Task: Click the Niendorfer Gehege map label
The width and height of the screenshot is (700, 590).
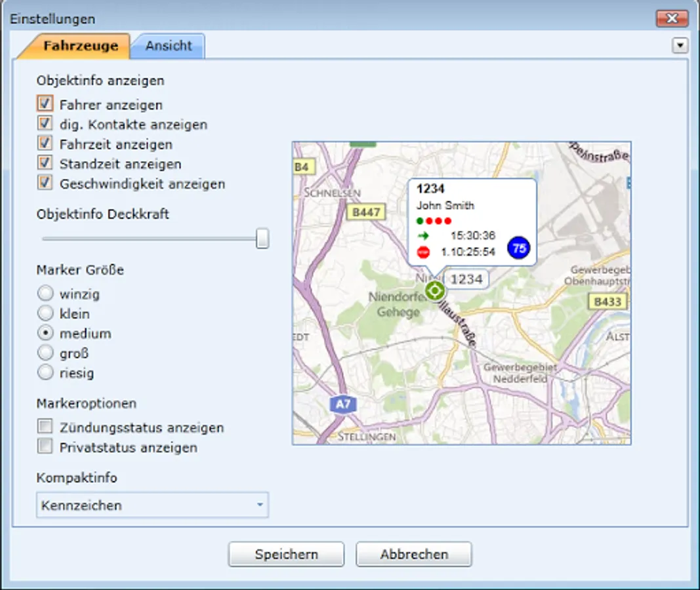Action: click(398, 304)
